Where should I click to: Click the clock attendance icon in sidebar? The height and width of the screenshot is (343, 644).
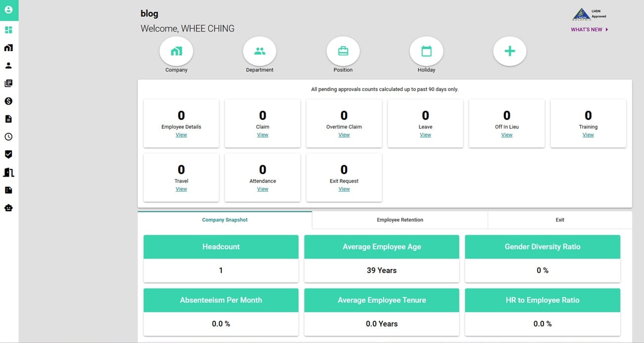(x=8, y=137)
